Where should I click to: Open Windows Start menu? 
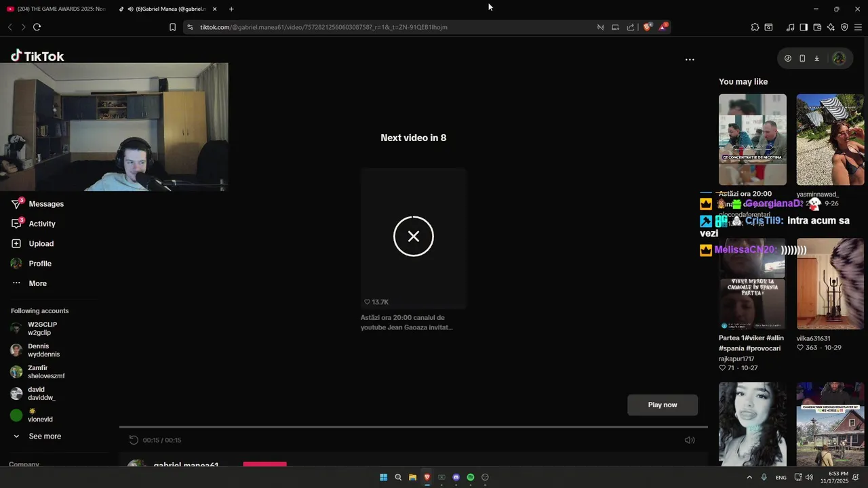click(383, 477)
